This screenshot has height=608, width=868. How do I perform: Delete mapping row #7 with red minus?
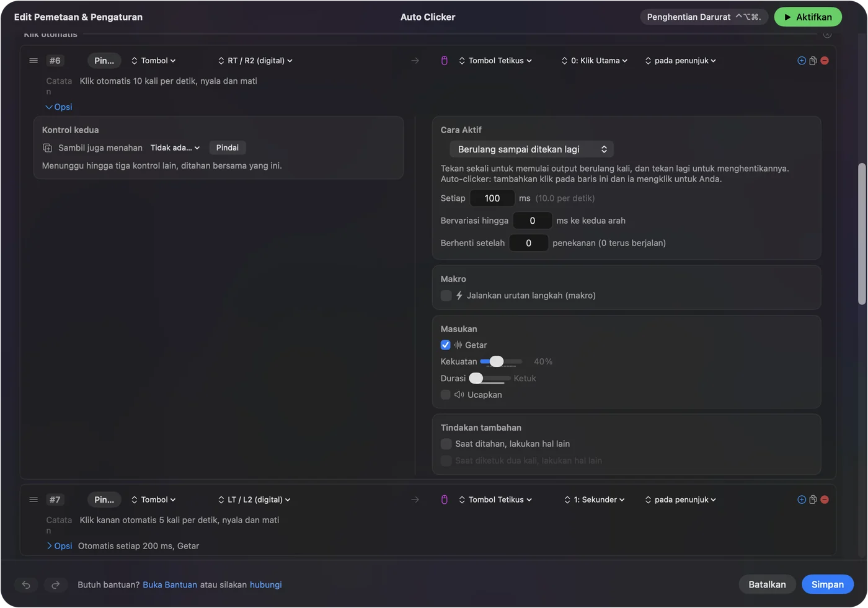(825, 500)
